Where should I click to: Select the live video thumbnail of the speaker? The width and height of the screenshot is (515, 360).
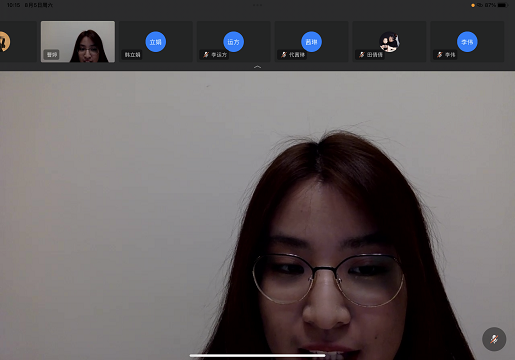[78, 42]
